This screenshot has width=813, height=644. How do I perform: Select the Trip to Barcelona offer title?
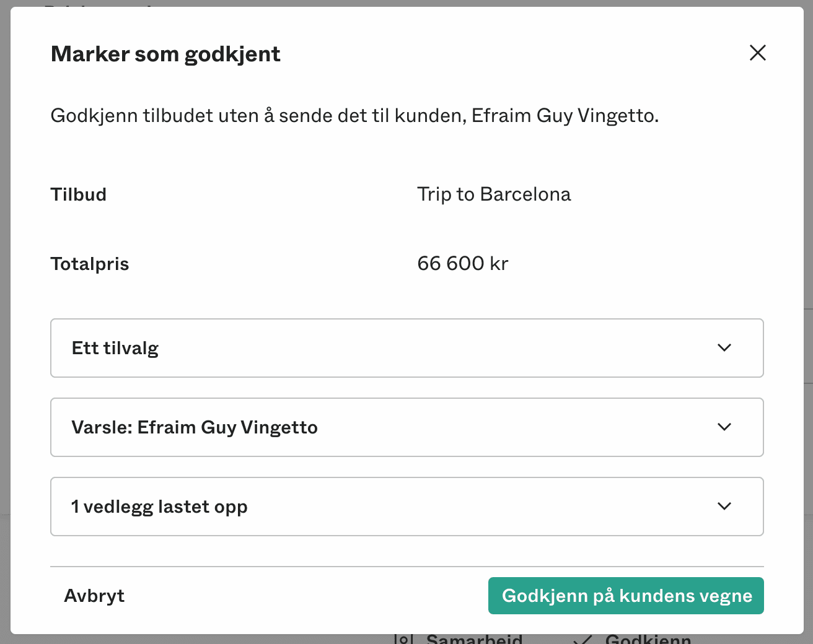tap(494, 194)
